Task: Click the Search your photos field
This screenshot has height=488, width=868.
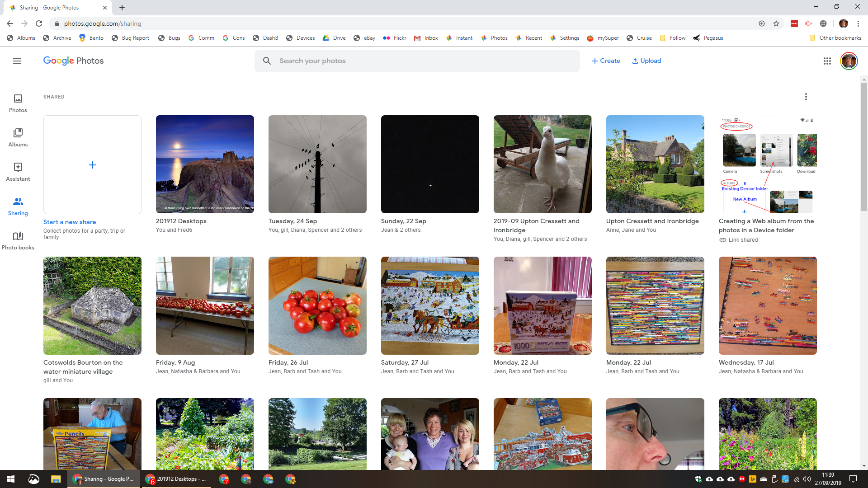Action: tap(417, 61)
